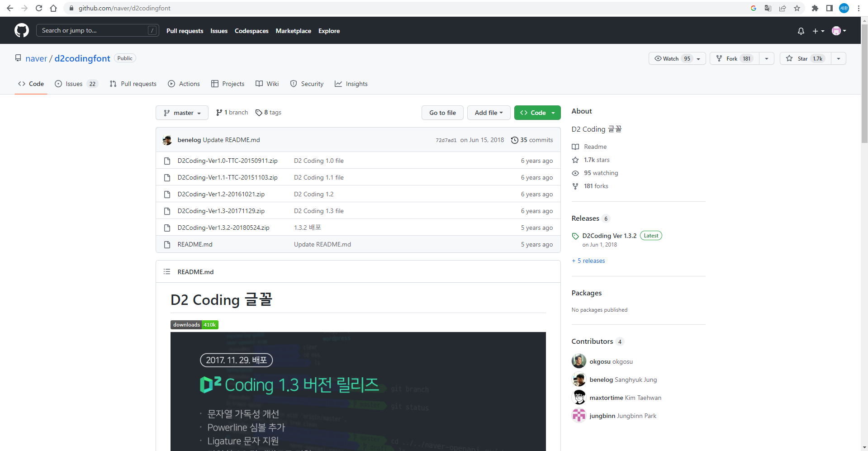The height and width of the screenshot is (451, 868).
Task: Open D2Coding Ver 1.3.2 release
Action: pos(609,236)
